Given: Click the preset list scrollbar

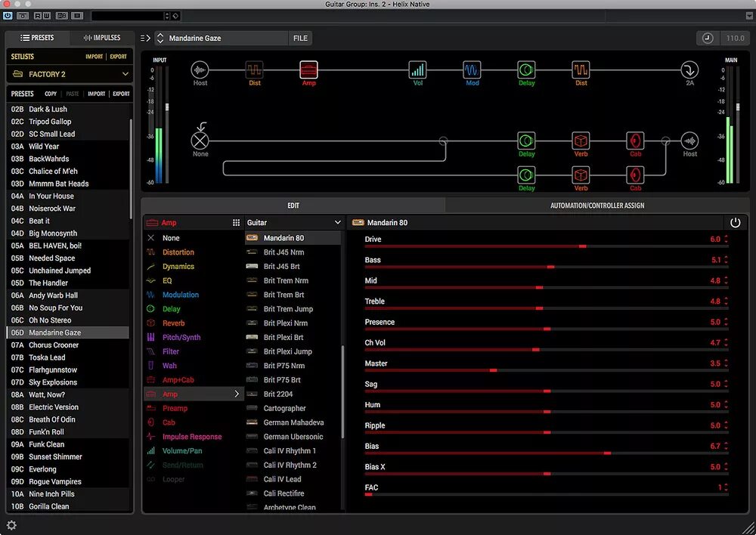Looking at the screenshot, I should pyautogui.click(x=131, y=169).
